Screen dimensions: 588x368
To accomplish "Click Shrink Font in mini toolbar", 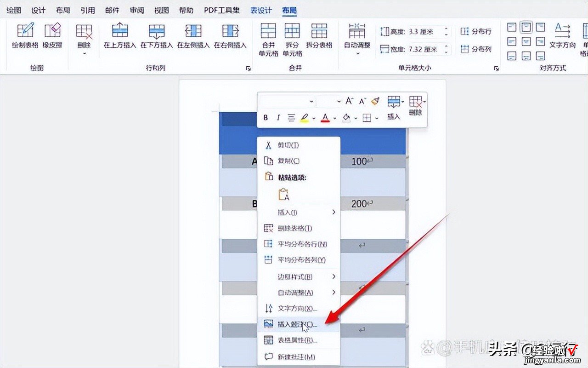I will click(362, 101).
